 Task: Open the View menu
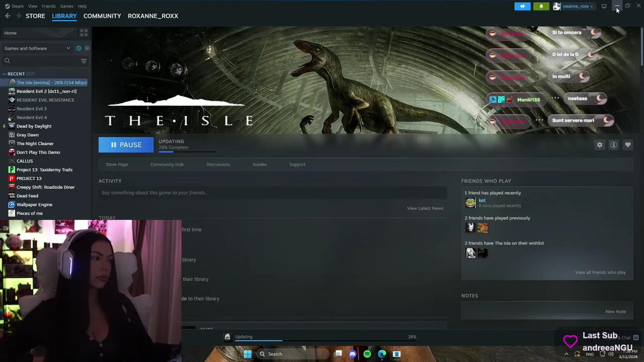click(x=33, y=6)
